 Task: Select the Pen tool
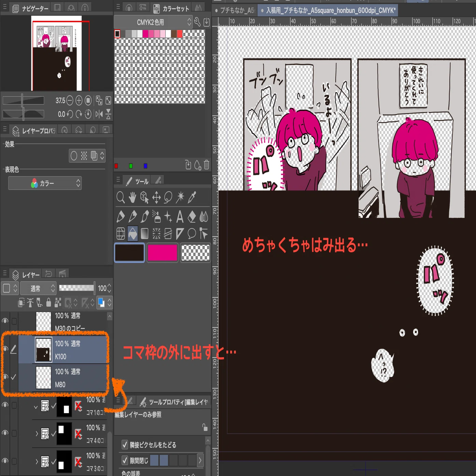(x=121, y=216)
